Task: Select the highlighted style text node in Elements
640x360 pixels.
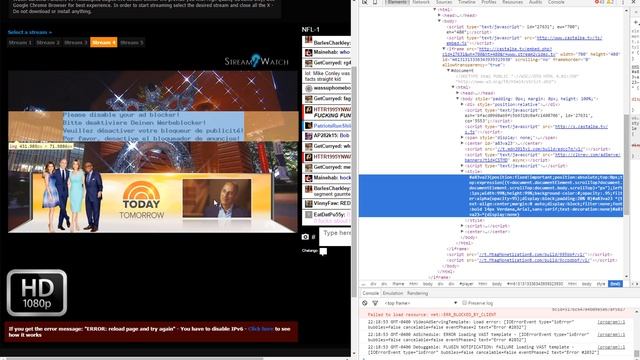Action: [491, 196]
